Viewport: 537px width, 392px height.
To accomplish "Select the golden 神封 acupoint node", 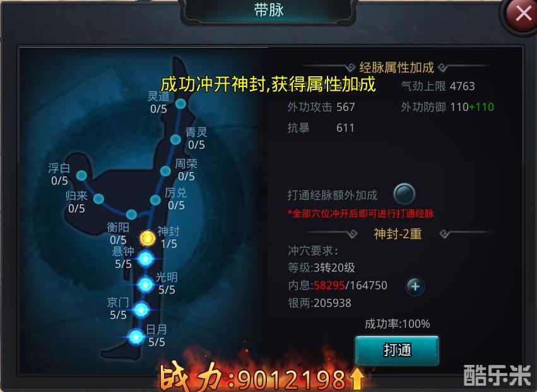I will pyautogui.click(x=148, y=238).
